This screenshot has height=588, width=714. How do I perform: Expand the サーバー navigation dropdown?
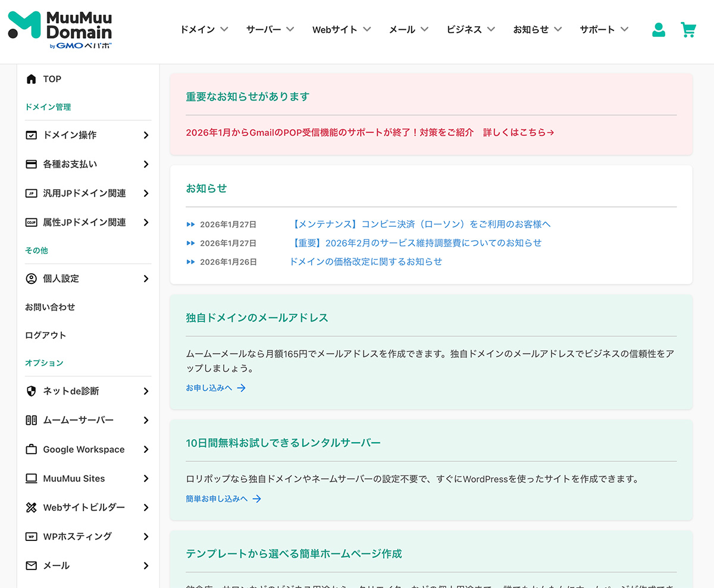[x=269, y=29]
